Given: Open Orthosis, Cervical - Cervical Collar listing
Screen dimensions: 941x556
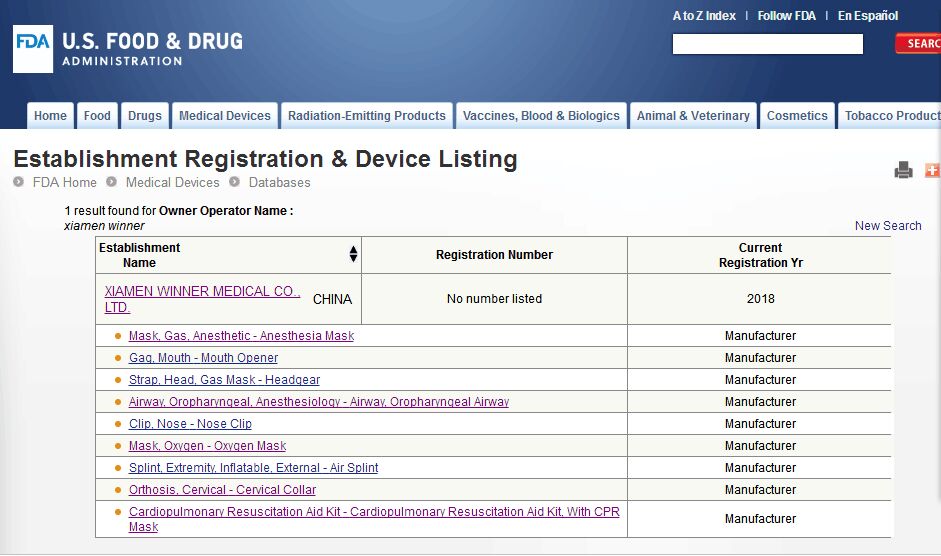Looking at the screenshot, I should click(x=222, y=490).
